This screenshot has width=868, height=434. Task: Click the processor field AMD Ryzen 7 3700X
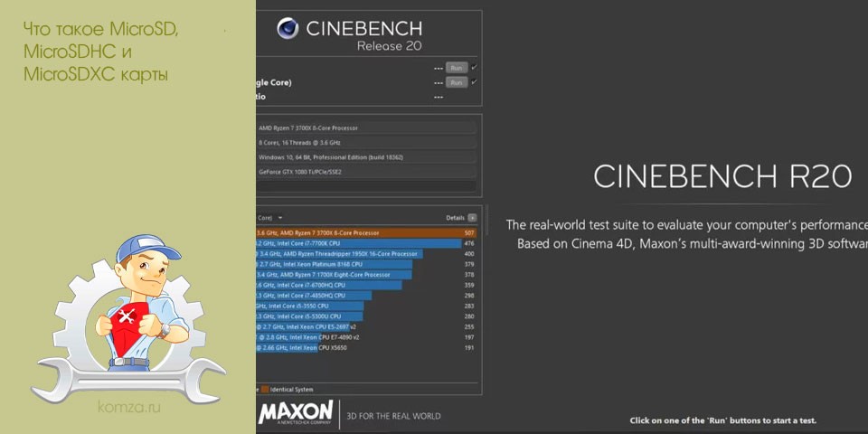pyautogui.click(x=366, y=127)
